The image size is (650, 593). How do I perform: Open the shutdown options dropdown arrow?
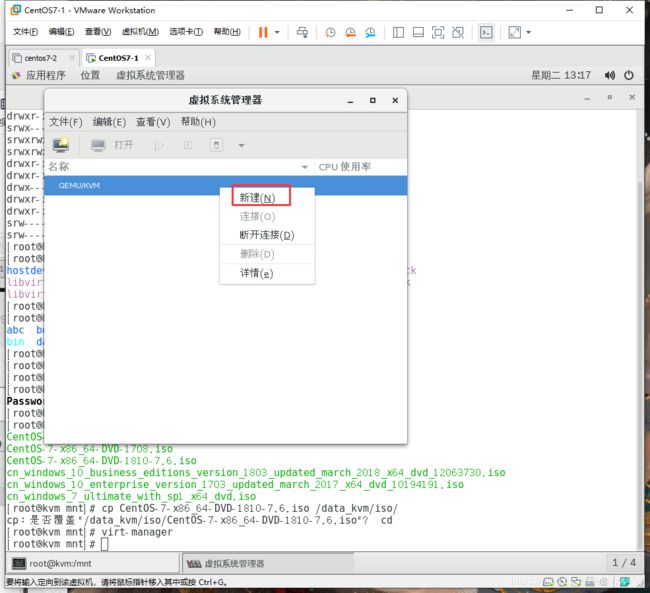pyautogui.click(x=241, y=145)
